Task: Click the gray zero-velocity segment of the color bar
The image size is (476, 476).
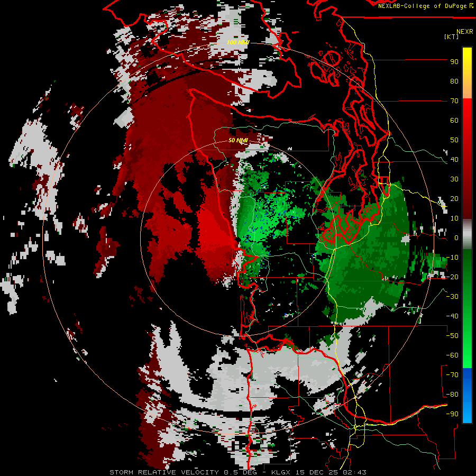Action: 467,234
